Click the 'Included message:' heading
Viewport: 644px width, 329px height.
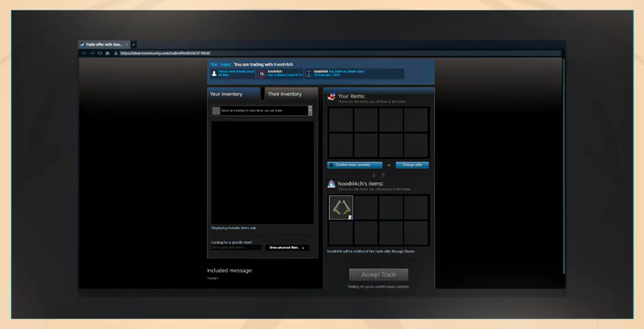(x=230, y=271)
